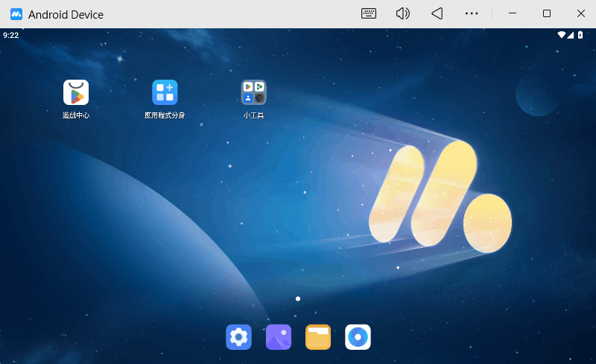Screen dimensions: 596x364
Task: Open the three-dot more options menu
Action: pos(472,13)
